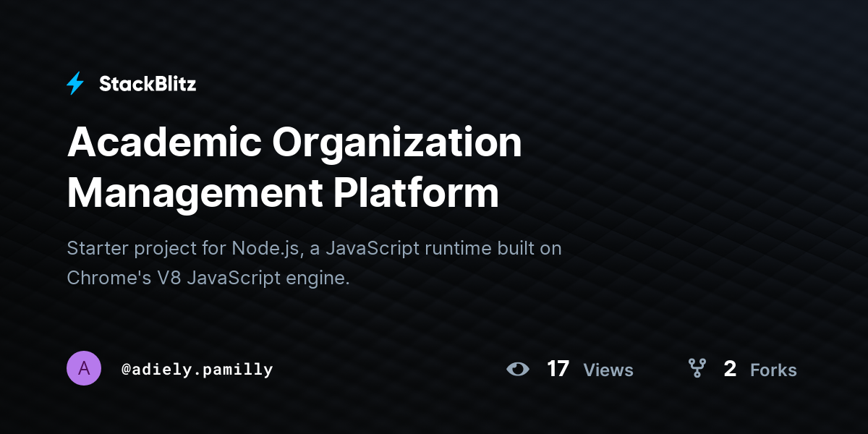Click the Forks label
The width and height of the screenshot is (868, 434).
(x=773, y=370)
